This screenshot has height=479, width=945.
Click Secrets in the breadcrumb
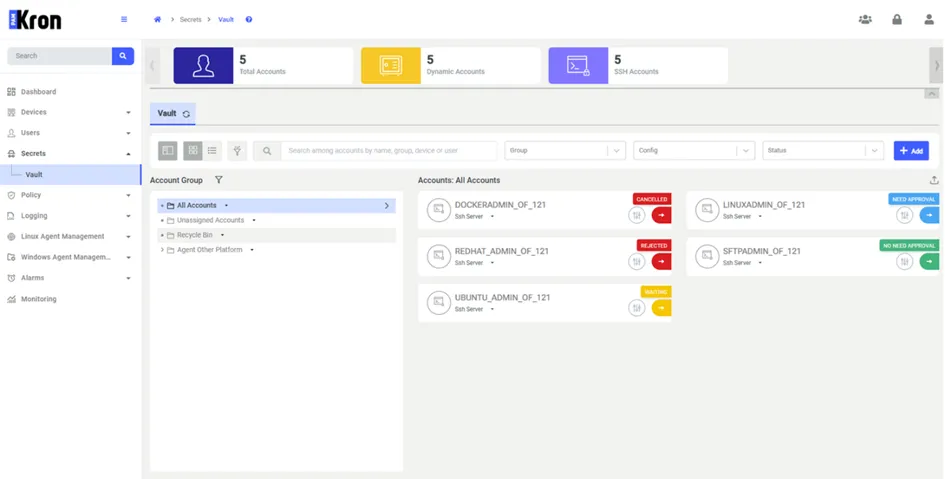coord(190,19)
